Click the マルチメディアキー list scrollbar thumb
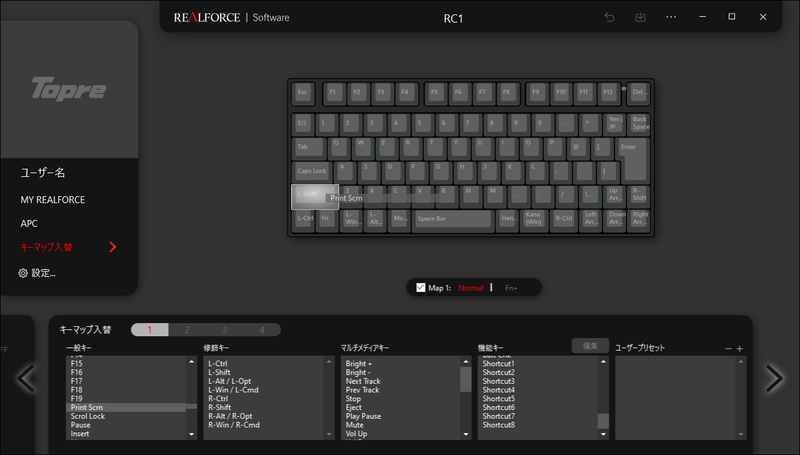Viewport: 800px width, 455px height. click(x=466, y=380)
